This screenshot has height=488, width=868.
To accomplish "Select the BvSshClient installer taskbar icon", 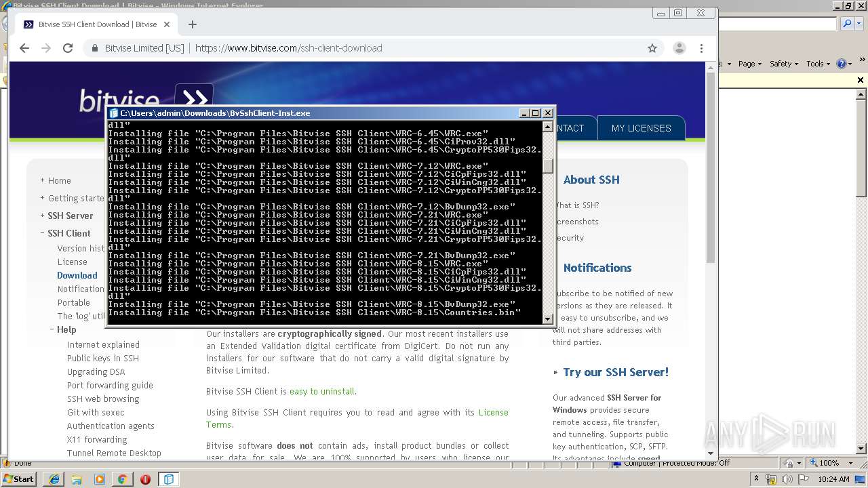I will click(168, 479).
